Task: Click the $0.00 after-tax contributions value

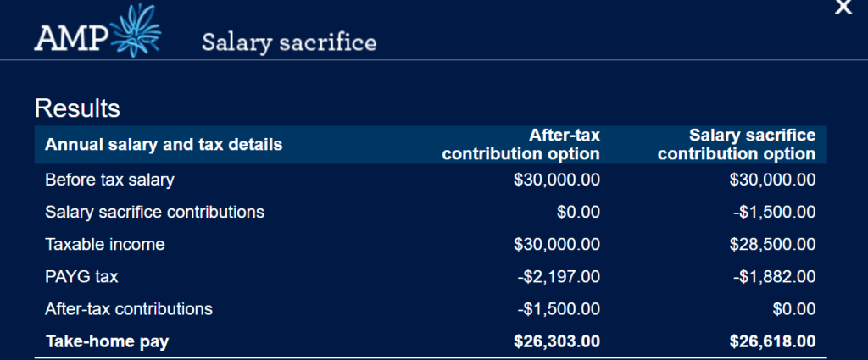Action: pos(794,308)
